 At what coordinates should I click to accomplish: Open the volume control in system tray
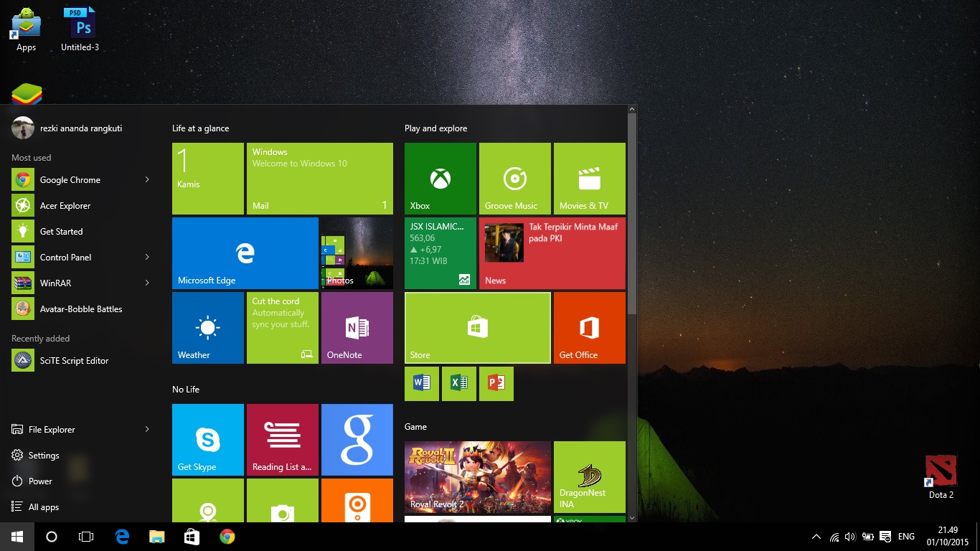[850, 537]
